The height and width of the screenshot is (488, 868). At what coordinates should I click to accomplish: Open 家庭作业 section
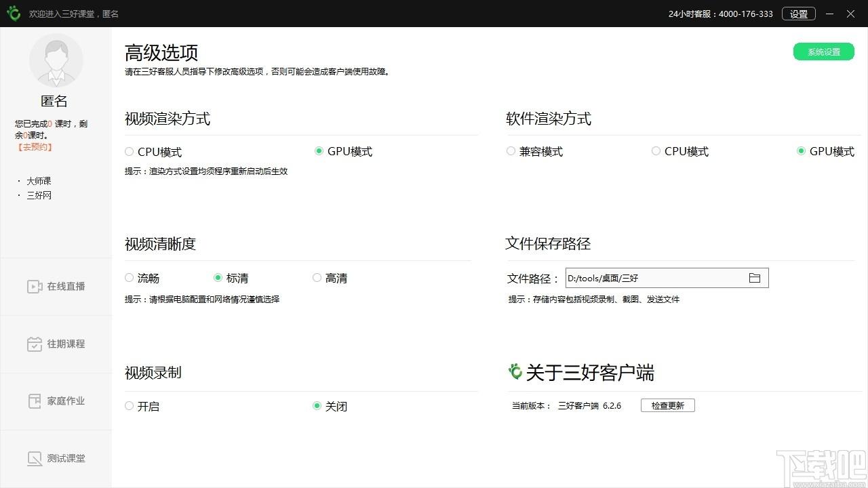pos(56,401)
